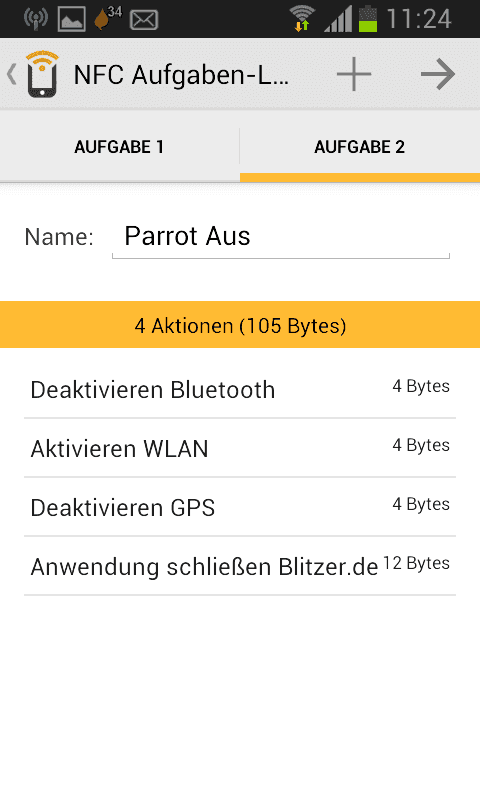Tap the NFC broadcast status icon
480x800 pixels.
point(36,18)
